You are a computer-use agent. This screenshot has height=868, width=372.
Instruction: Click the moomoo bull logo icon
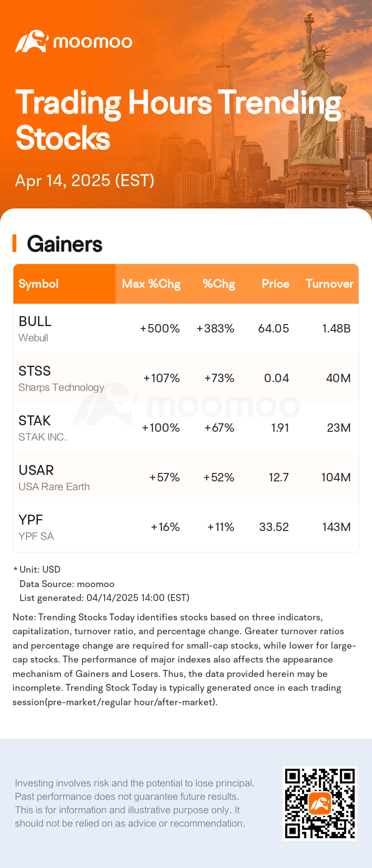pos(31,41)
